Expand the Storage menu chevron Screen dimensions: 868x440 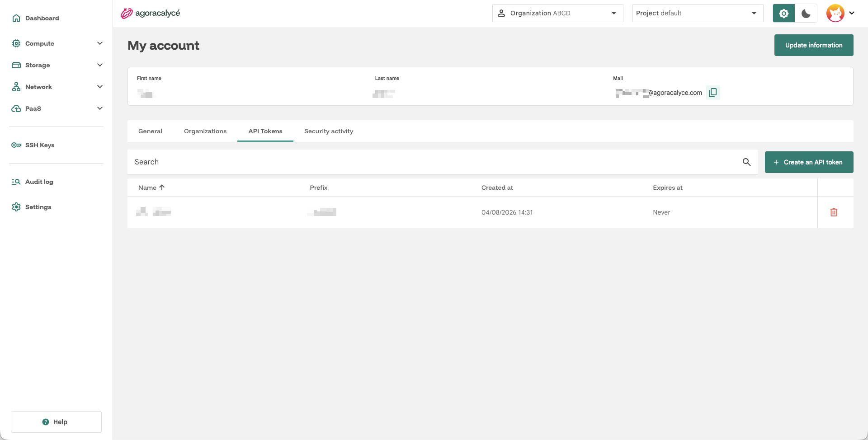[100, 65]
